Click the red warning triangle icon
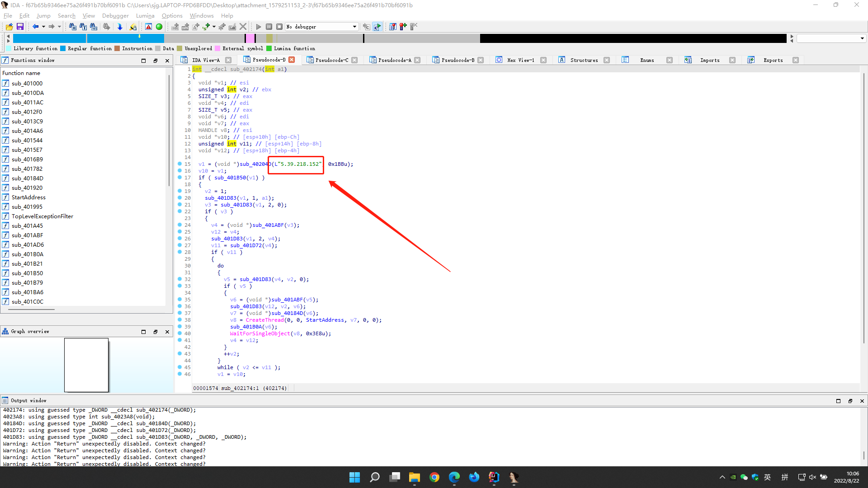This screenshot has height=488, width=868. (148, 27)
